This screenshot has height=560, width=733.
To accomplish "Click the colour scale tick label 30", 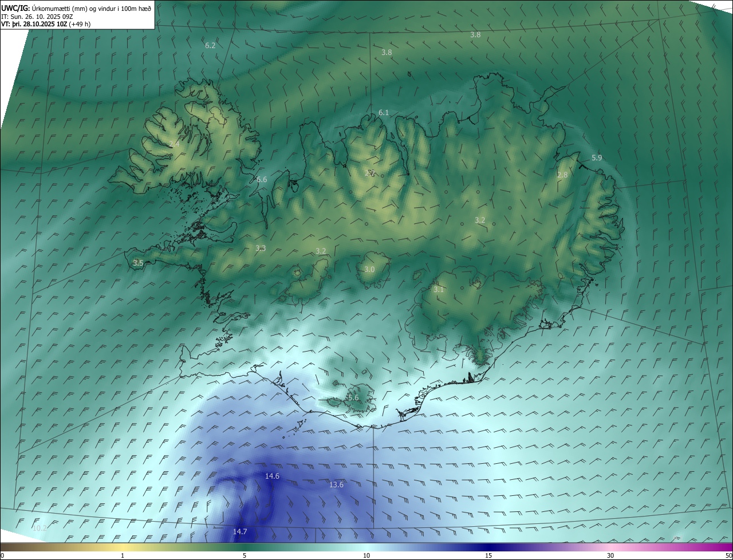I will 610,555.
